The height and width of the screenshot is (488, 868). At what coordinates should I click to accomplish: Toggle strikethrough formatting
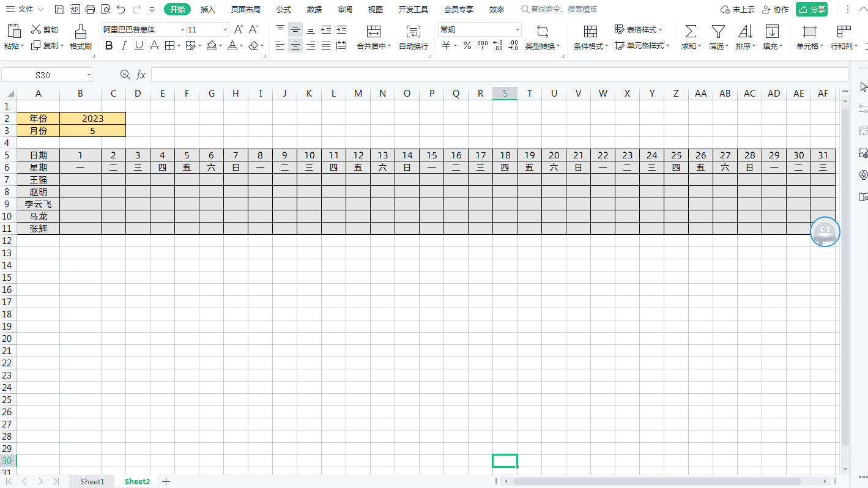pyautogui.click(x=154, y=45)
